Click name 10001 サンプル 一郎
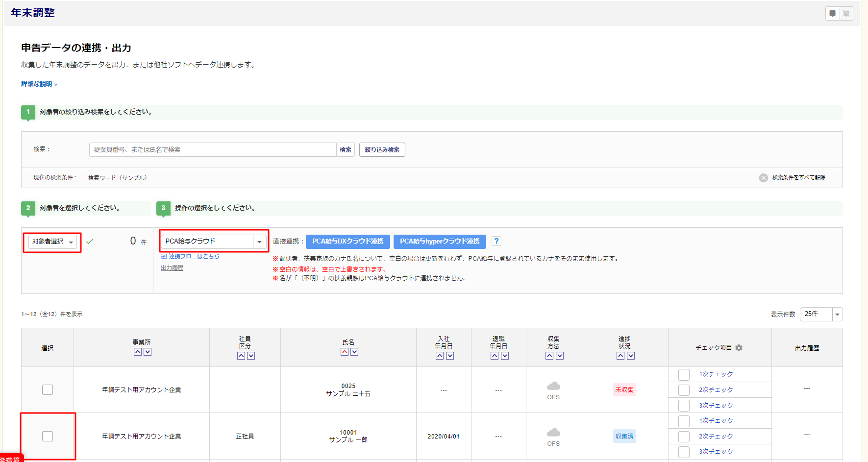The width and height of the screenshot is (868, 462). pos(348,436)
